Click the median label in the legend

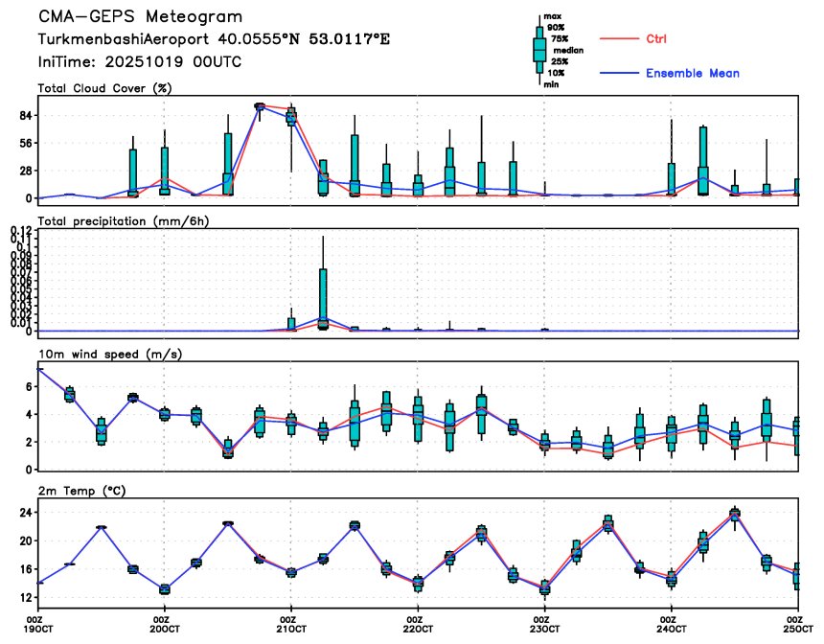coord(568,50)
